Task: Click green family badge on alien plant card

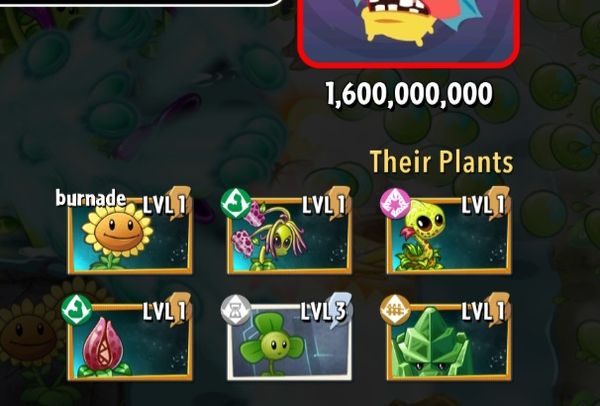Action: (x=236, y=204)
